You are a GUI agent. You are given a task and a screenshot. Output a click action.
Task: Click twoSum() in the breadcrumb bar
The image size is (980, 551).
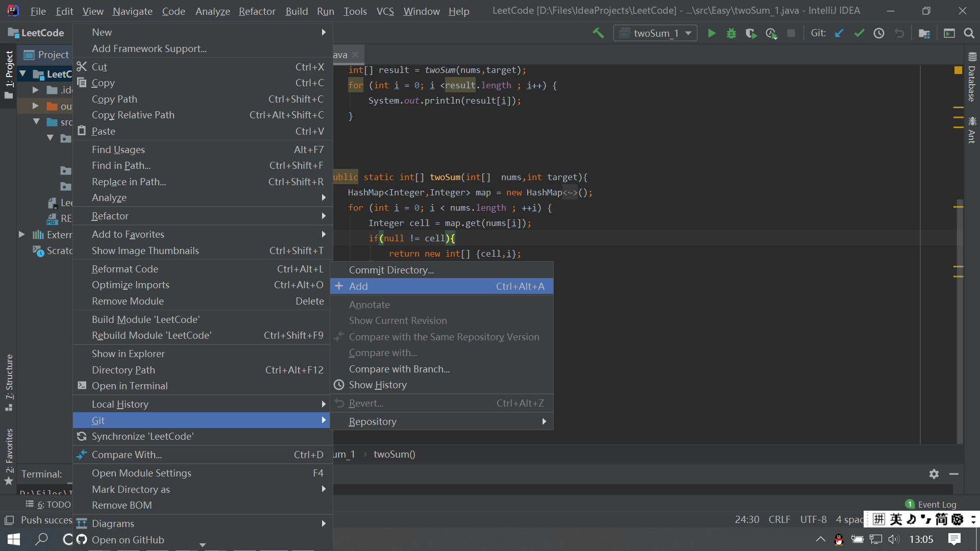[x=395, y=454]
